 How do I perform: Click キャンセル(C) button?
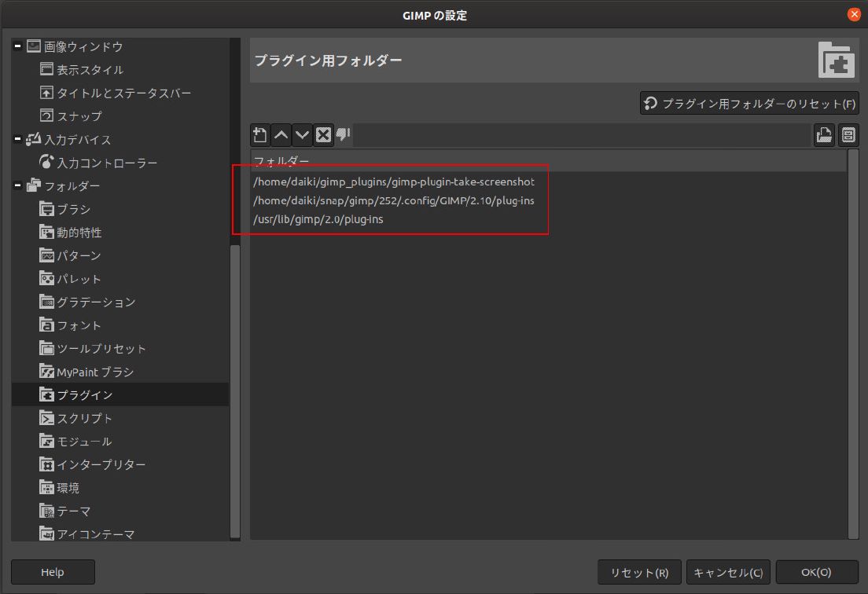point(729,572)
